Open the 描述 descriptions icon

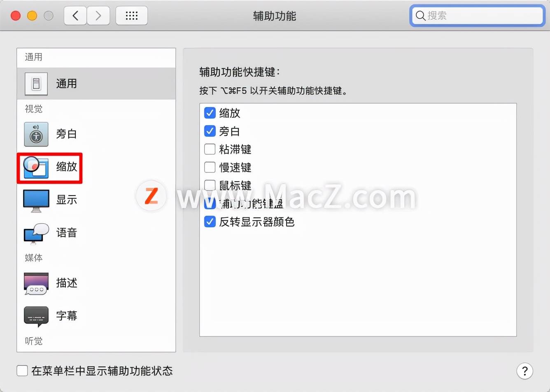[x=36, y=283]
